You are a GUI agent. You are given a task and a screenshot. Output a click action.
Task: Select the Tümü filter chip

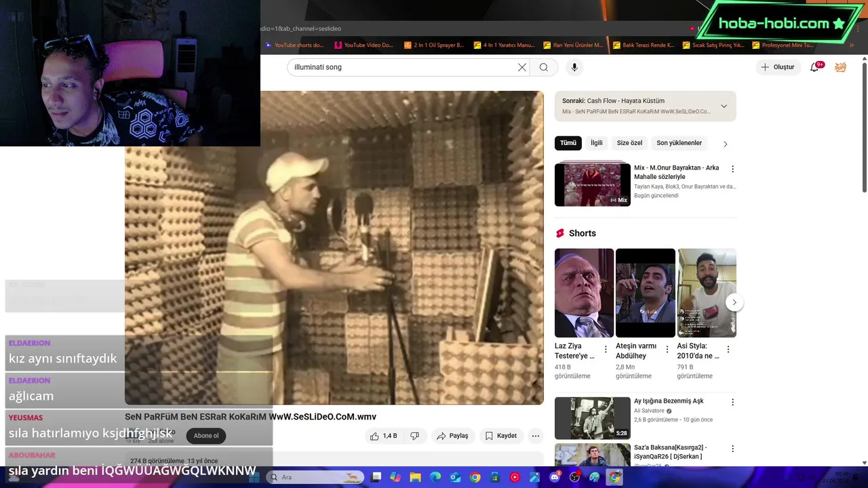click(x=568, y=143)
